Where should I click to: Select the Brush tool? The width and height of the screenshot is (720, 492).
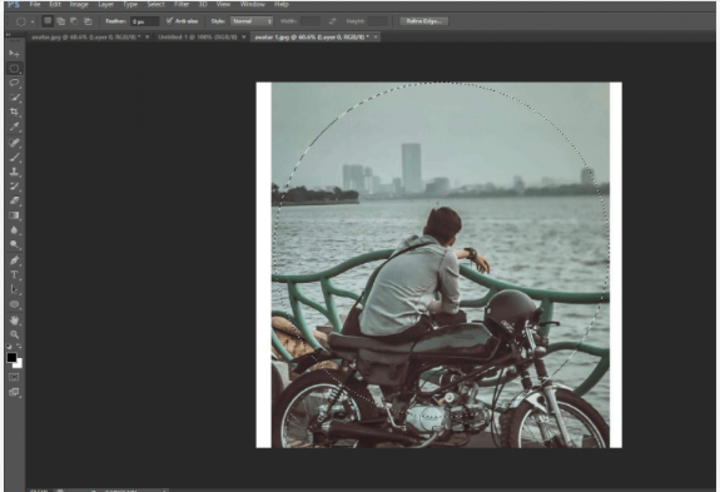14,157
